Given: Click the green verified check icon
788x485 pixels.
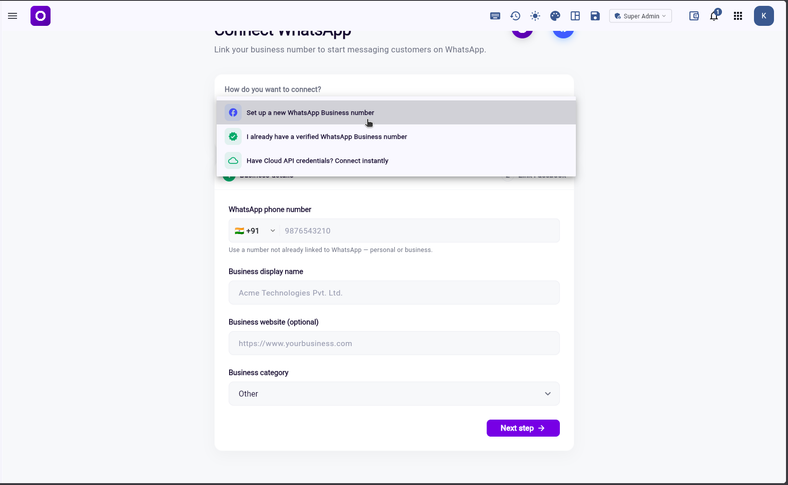Looking at the screenshot, I should [233, 137].
